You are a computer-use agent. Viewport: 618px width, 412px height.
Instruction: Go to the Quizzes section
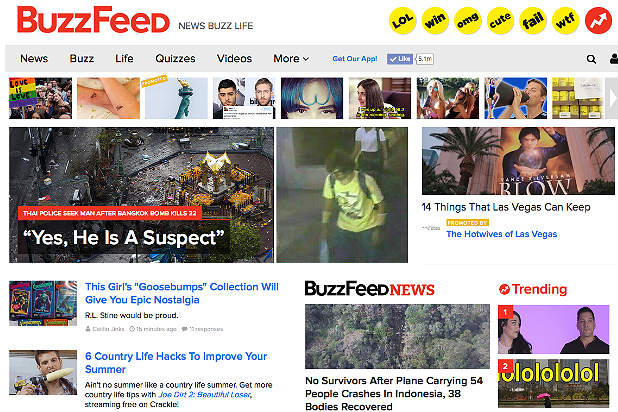(175, 58)
